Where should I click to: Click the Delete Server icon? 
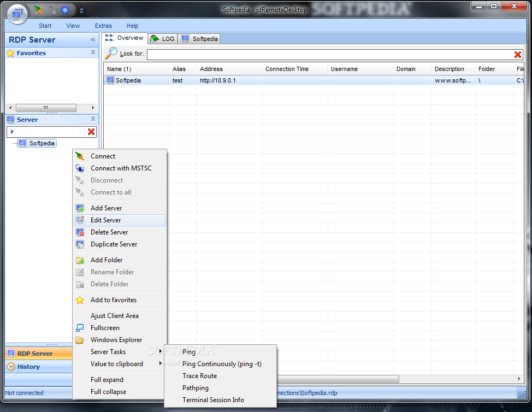point(80,232)
